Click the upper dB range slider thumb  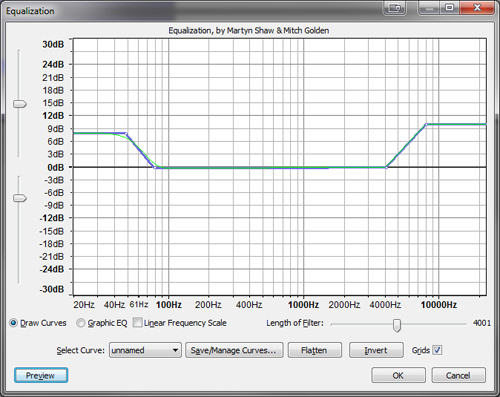[x=20, y=104]
